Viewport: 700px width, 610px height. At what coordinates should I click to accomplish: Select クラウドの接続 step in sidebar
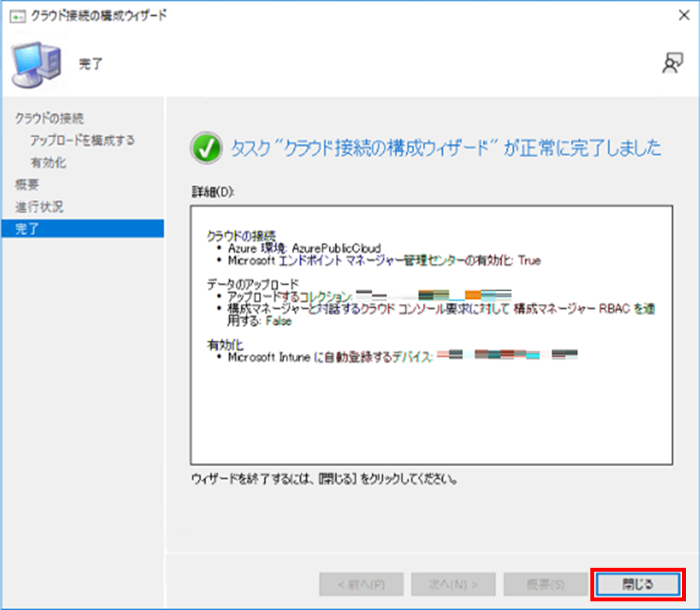pyautogui.click(x=49, y=118)
